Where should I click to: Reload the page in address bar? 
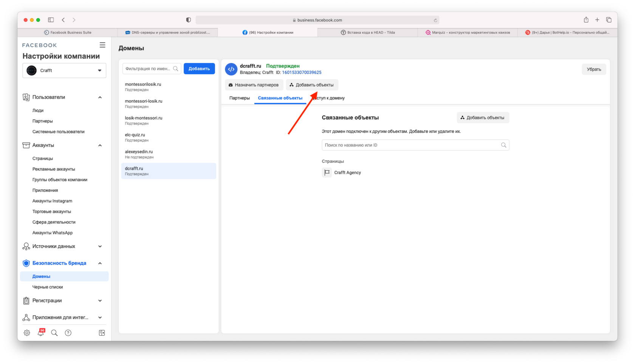point(435,20)
